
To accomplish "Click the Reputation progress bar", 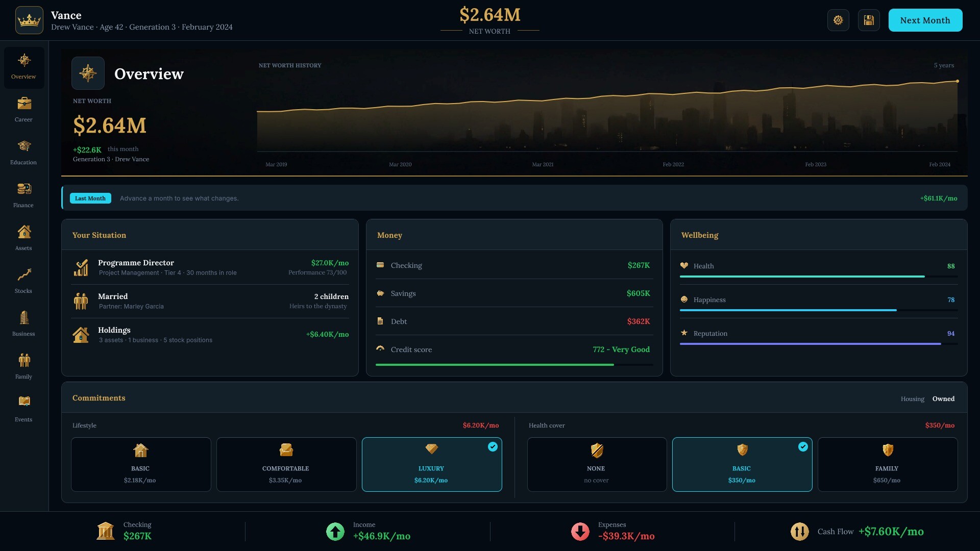I will pyautogui.click(x=819, y=344).
